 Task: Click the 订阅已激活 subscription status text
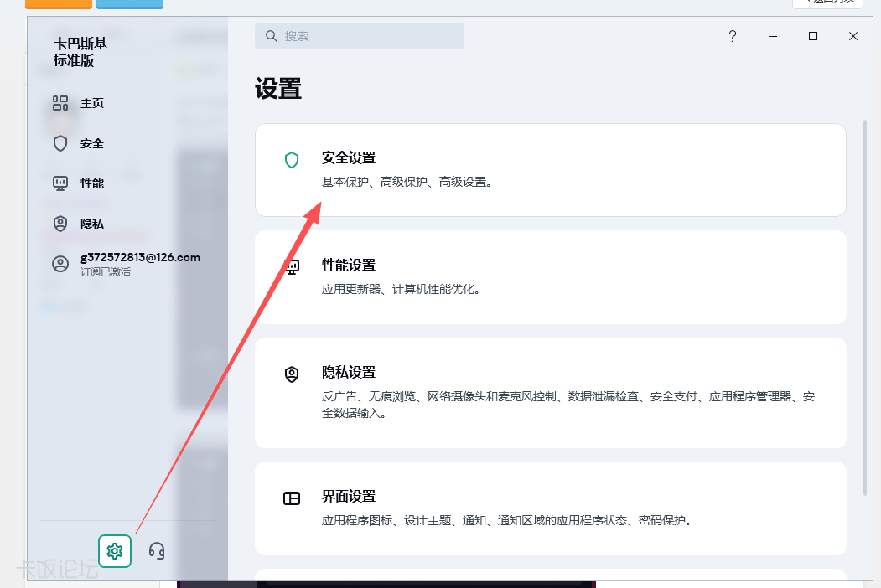coord(105,272)
